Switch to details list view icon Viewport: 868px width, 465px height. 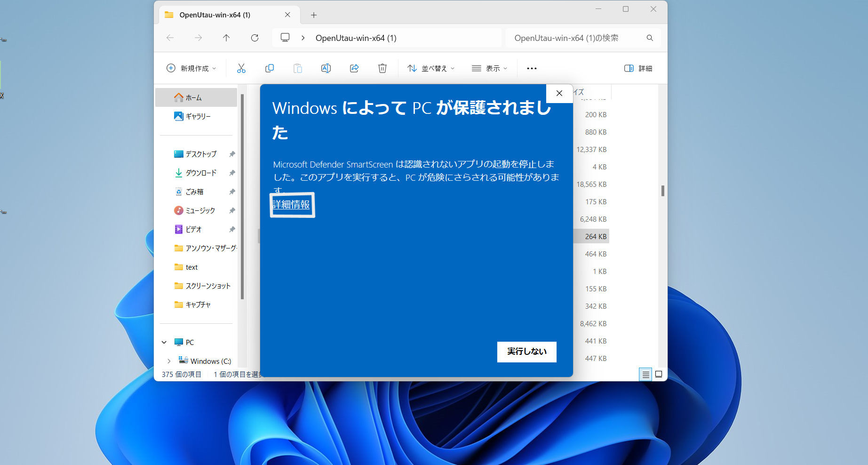(645, 374)
